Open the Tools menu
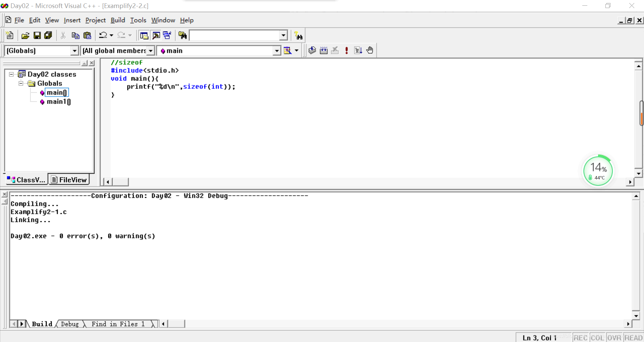The height and width of the screenshot is (342, 644). 138,20
